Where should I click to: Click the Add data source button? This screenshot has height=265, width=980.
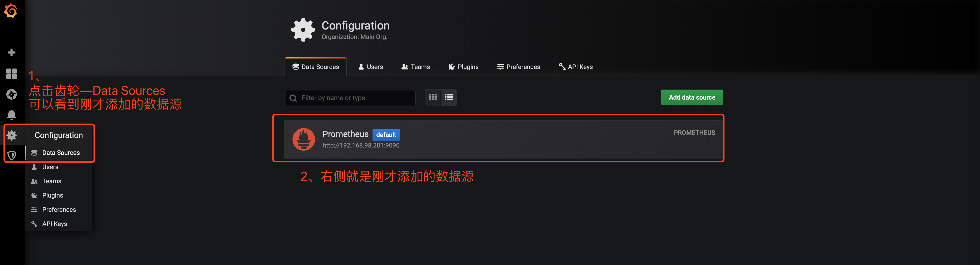click(692, 97)
